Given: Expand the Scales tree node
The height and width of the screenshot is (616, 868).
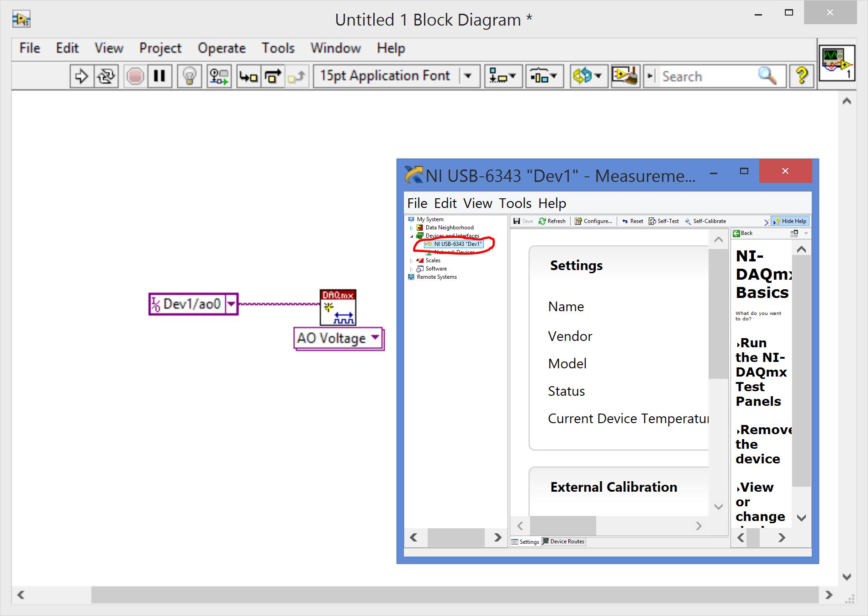Looking at the screenshot, I should pyautogui.click(x=411, y=260).
